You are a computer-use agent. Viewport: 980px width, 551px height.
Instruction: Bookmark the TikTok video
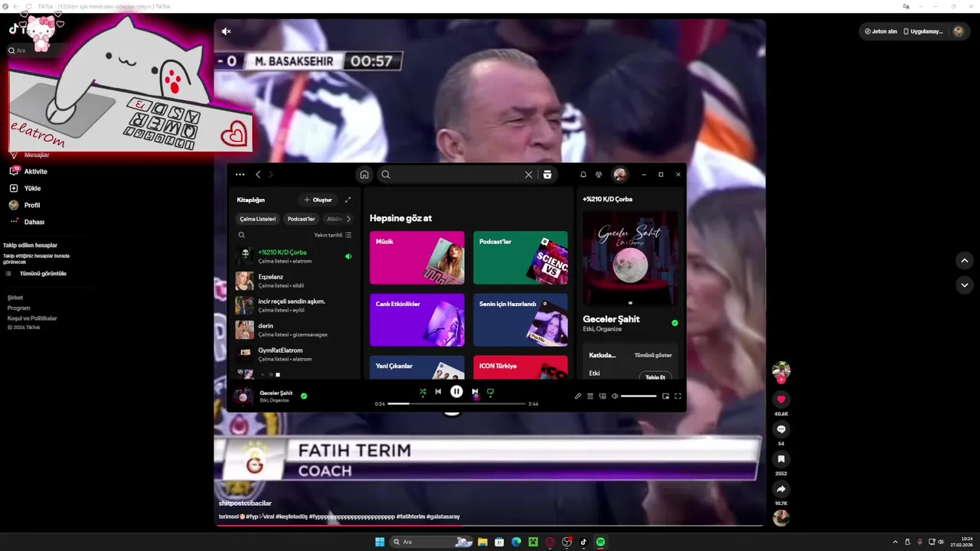point(781,459)
